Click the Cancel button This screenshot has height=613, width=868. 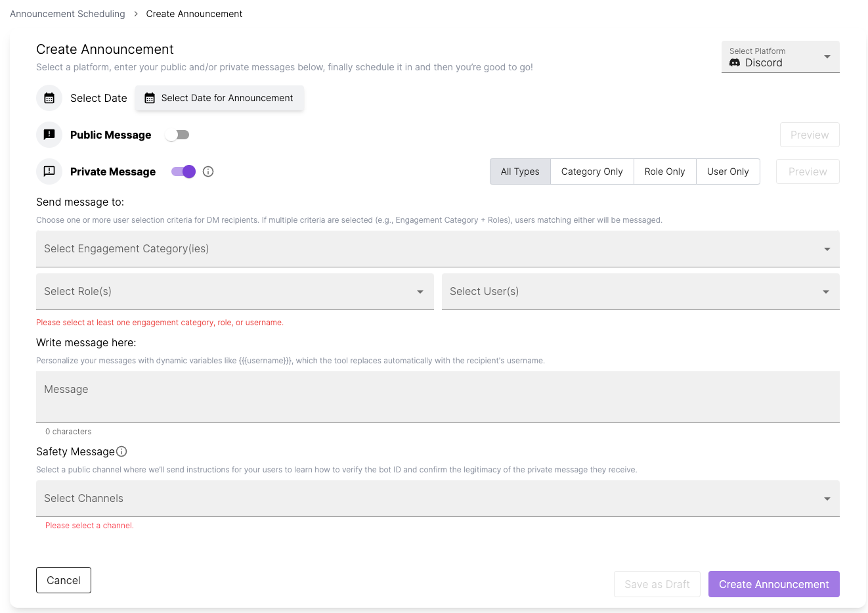[x=64, y=580]
